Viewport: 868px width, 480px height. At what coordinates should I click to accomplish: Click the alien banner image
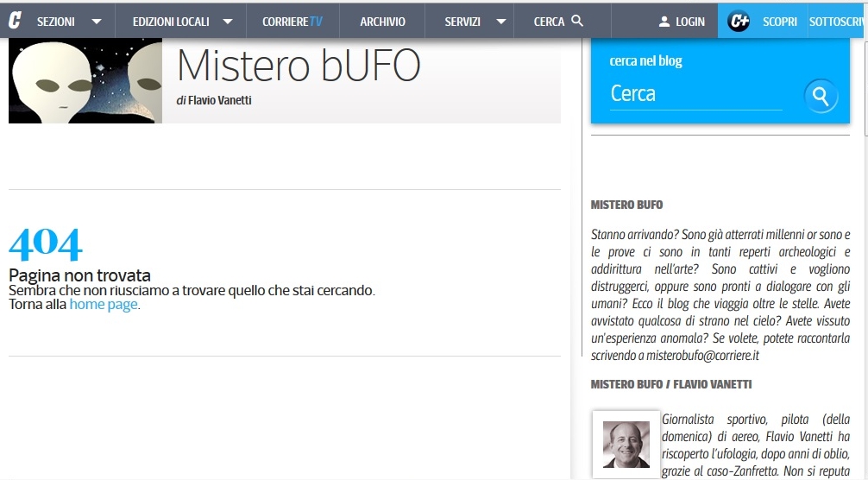(85, 80)
